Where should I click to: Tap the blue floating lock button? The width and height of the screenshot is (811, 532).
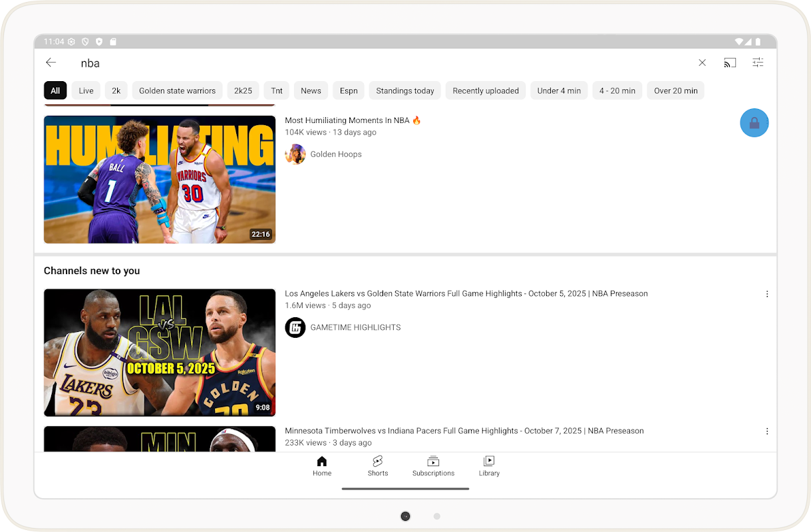click(x=754, y=123)
